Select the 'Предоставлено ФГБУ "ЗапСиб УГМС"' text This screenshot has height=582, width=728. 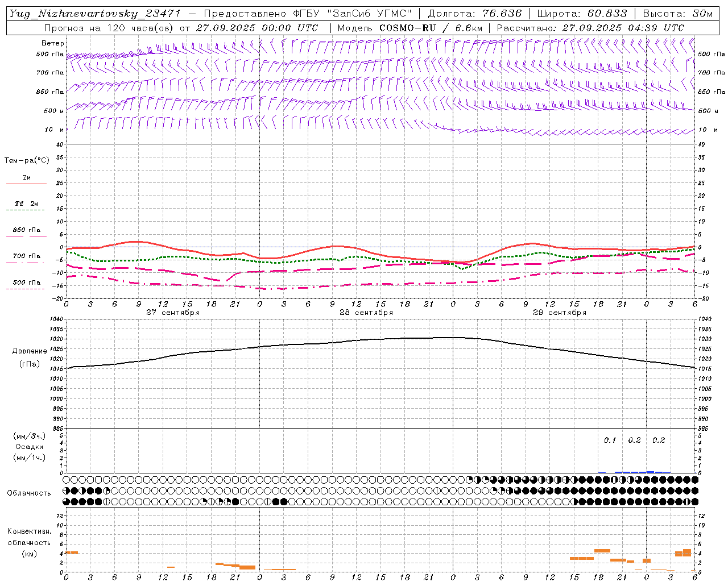(x=308, y=14)
